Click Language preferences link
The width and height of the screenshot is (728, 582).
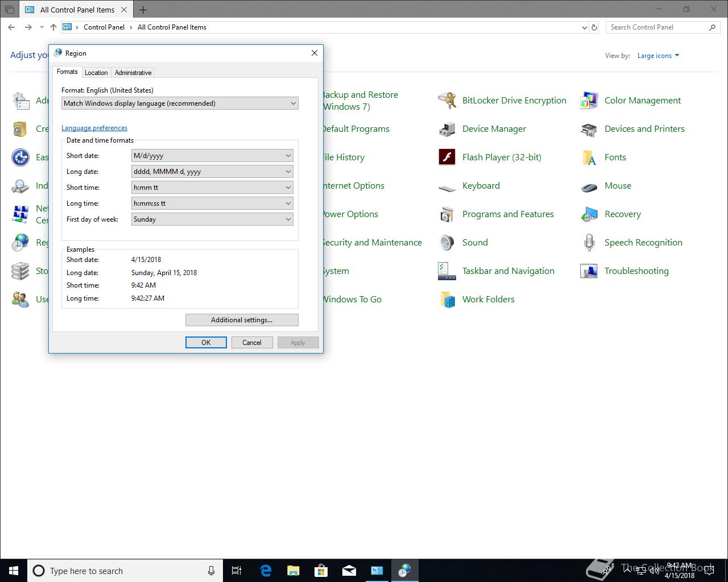94,128
